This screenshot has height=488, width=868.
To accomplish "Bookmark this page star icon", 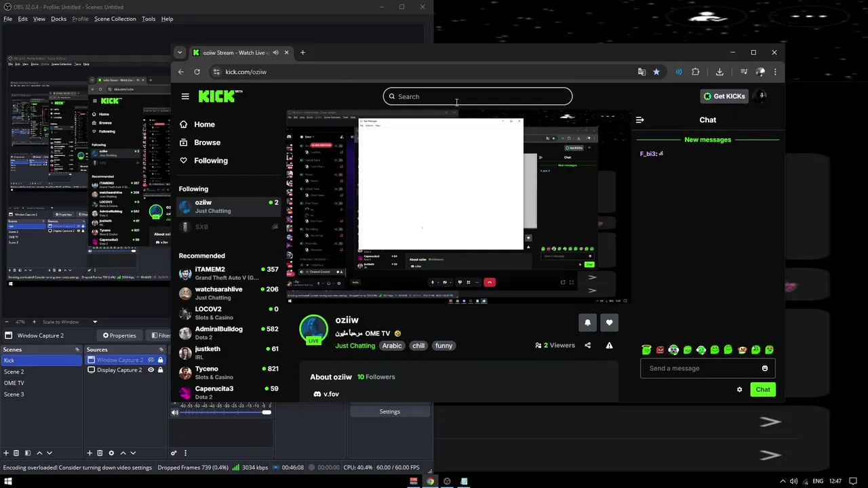I will 656,72.
